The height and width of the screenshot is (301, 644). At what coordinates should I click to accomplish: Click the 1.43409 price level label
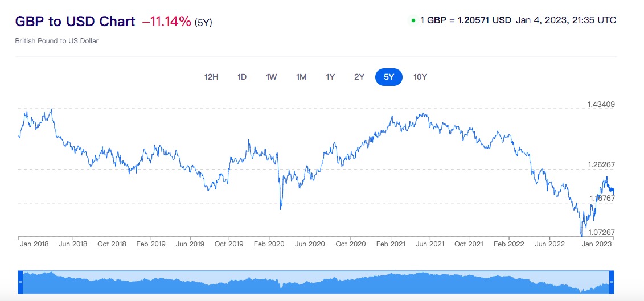coord(601,105)
